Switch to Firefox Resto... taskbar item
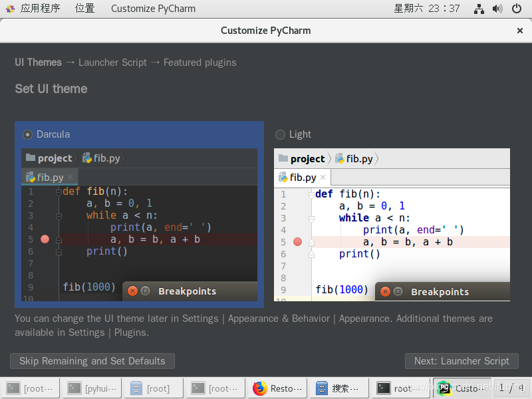This screenshot has height=399, width=532. pos(277,388)
